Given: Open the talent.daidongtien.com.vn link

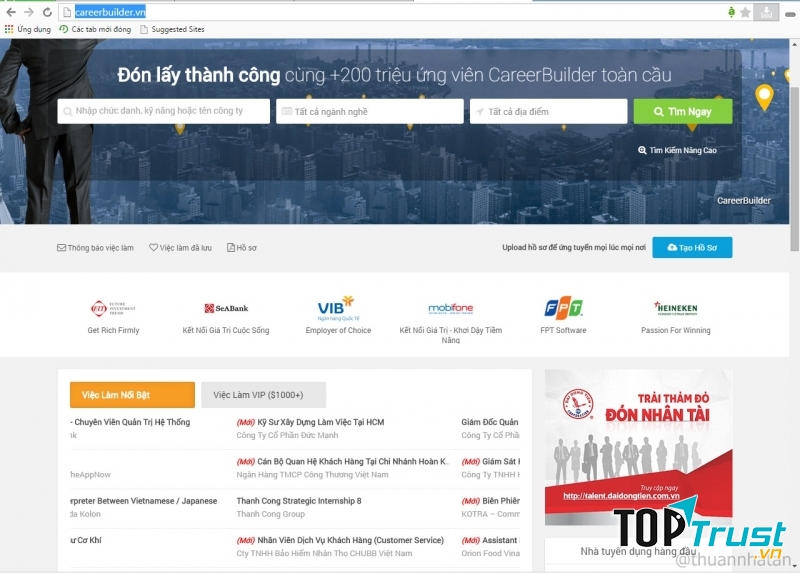Looking at the screenshot, I should click(x=621, y=495).
